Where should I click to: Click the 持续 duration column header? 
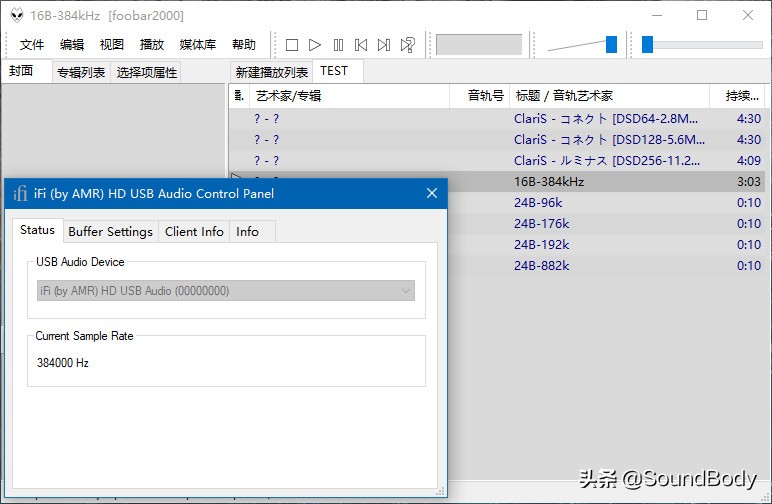(x=737, y=96)
